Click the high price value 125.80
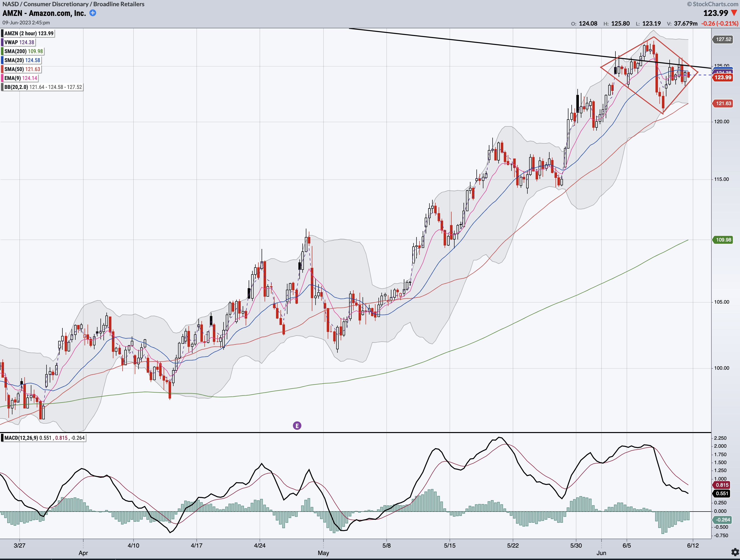The image size is (740, 560). (x=620, y=23)
